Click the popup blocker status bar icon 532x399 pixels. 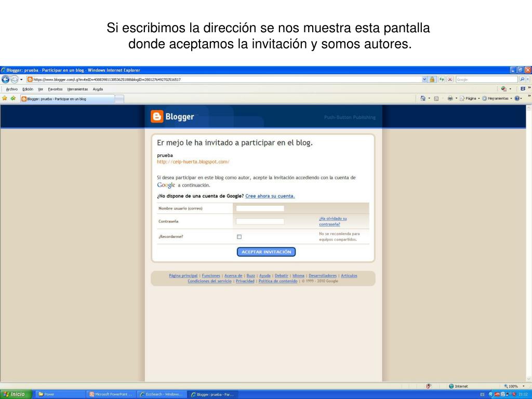(429, 386)
